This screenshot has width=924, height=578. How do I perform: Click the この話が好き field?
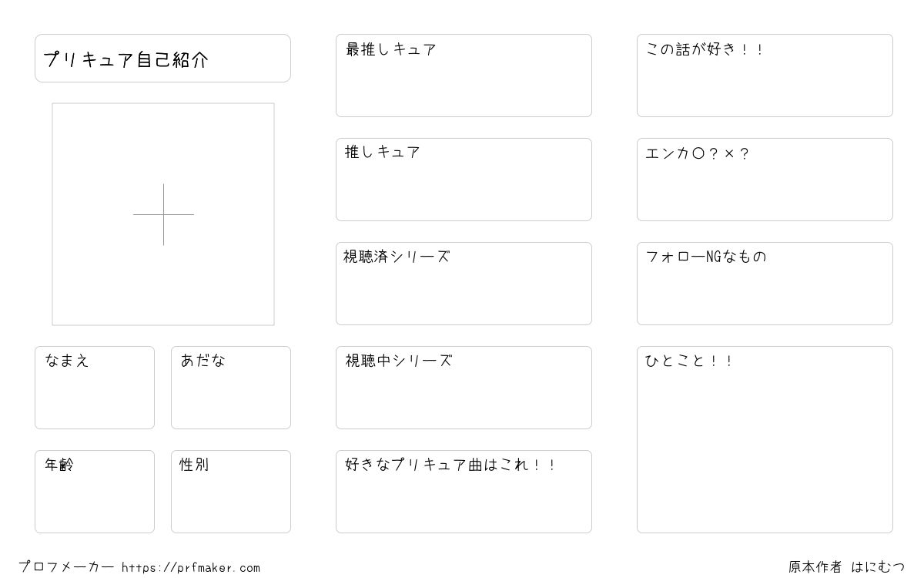click(765, 76)
